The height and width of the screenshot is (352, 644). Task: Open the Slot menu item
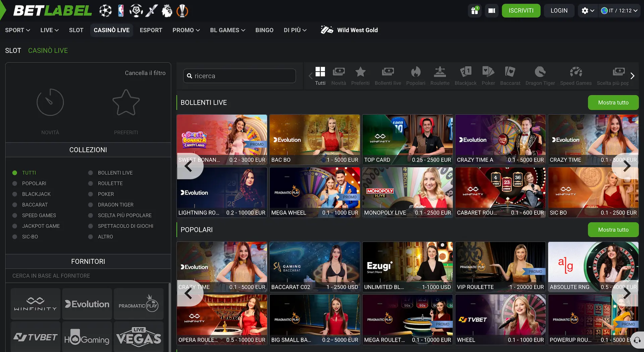point(76,30)
